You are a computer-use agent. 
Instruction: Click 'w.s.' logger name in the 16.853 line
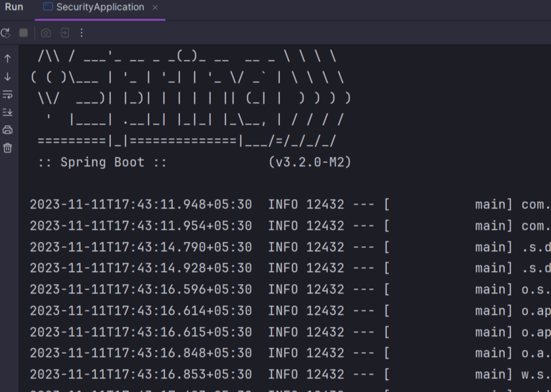tap(536, 374)
